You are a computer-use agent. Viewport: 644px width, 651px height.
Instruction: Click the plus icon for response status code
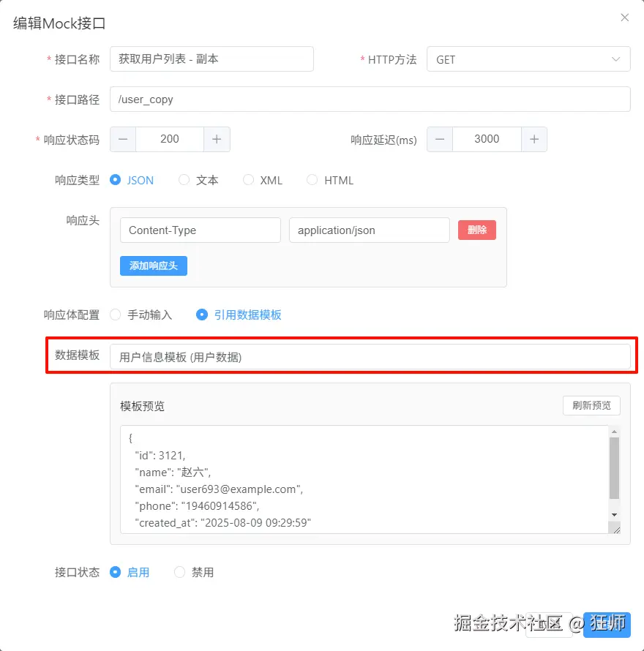[217, 139]
